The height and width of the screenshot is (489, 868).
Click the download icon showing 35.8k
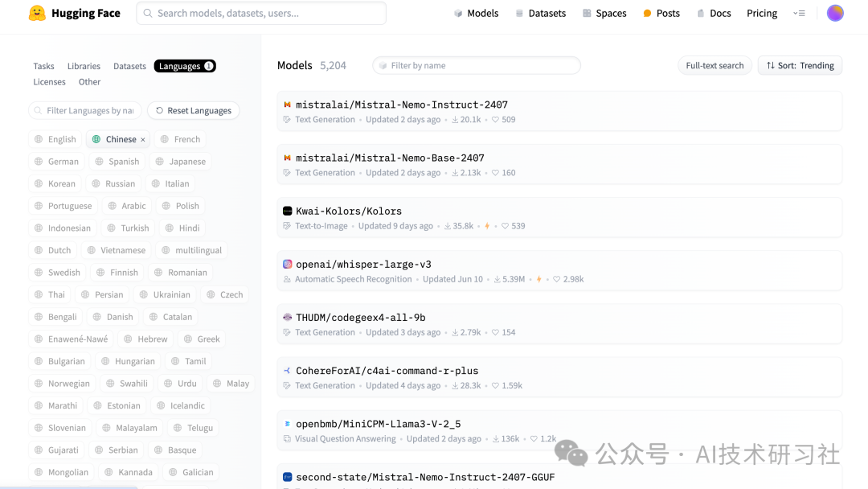[448, 226]
